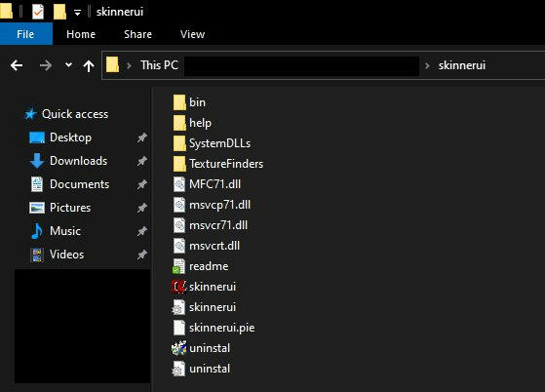Expand the chevron after address bar folder icon
Viewport: 545px width, 392px height.
point(129,65)
